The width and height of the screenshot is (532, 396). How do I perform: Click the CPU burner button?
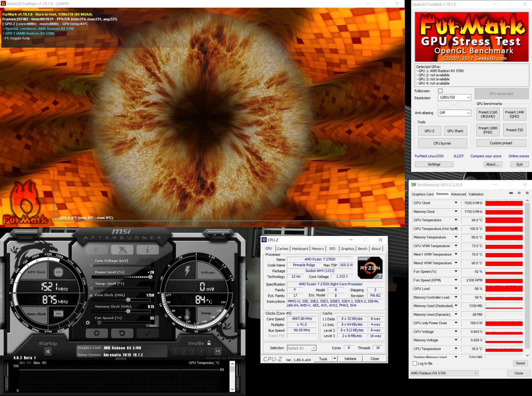tap(442, 143)
